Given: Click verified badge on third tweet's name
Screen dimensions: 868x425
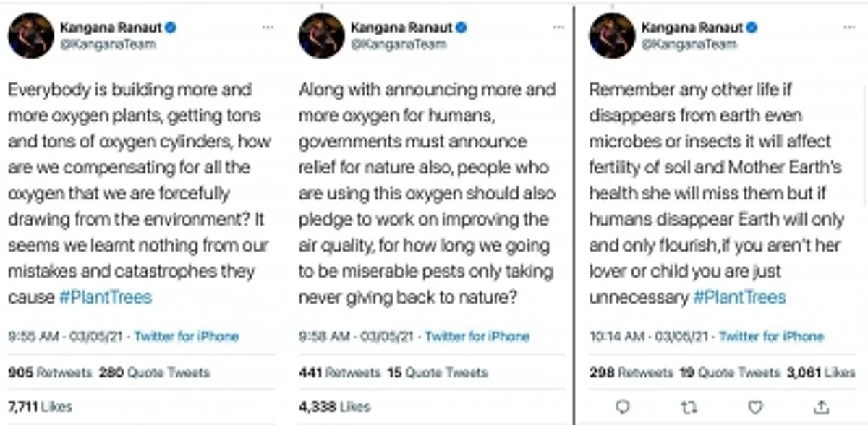Looking at the screenshot, I should coord(752,27).
